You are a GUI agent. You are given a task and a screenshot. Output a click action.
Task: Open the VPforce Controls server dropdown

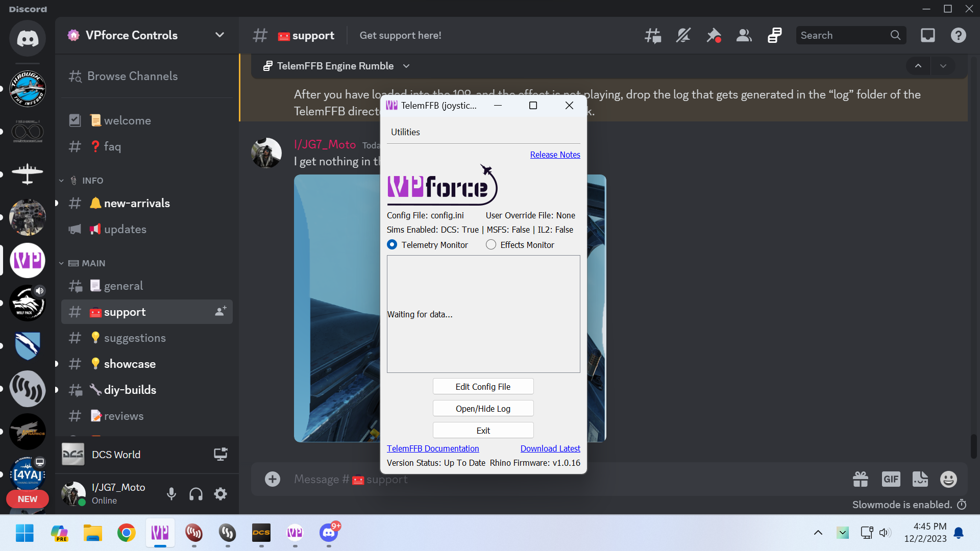[219, 35]
